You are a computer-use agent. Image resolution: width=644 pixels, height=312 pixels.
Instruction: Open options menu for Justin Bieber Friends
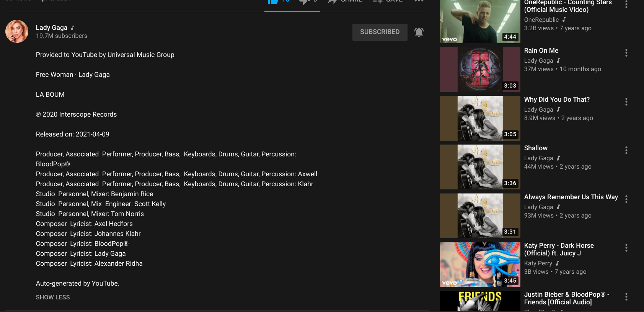tap(626, 297)
